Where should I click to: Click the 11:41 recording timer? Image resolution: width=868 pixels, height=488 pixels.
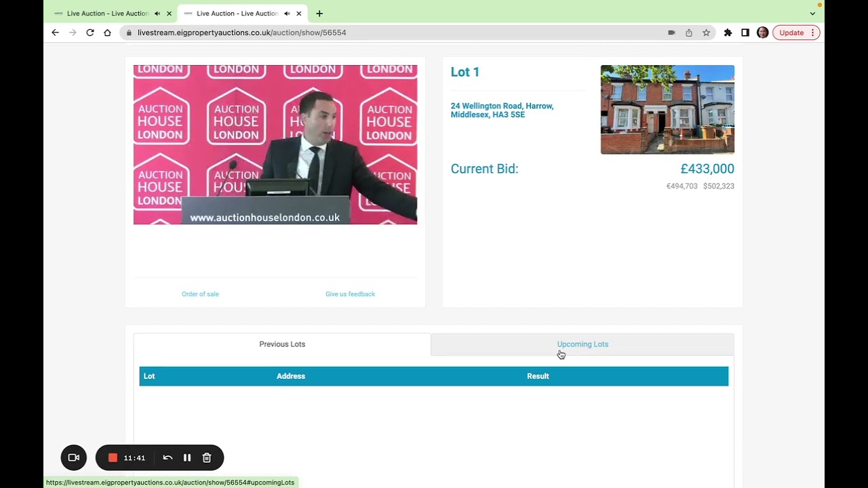click(x=134, y=458)
